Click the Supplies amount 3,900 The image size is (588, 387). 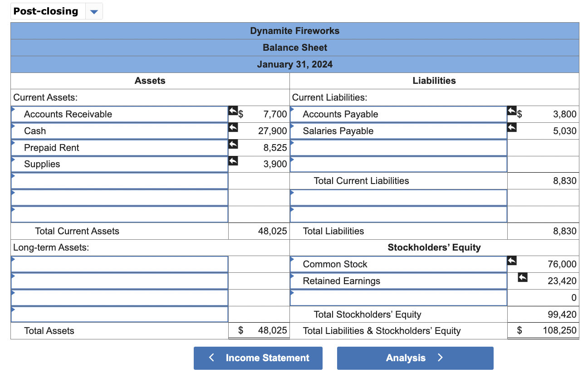pyautogui.click(x=275, y=164)
